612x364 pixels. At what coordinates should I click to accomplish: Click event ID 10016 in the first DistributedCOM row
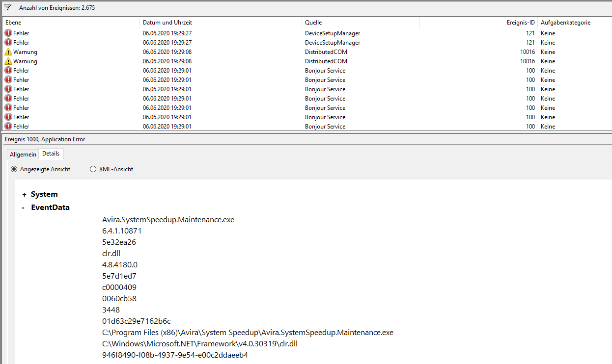click(528, 52)
